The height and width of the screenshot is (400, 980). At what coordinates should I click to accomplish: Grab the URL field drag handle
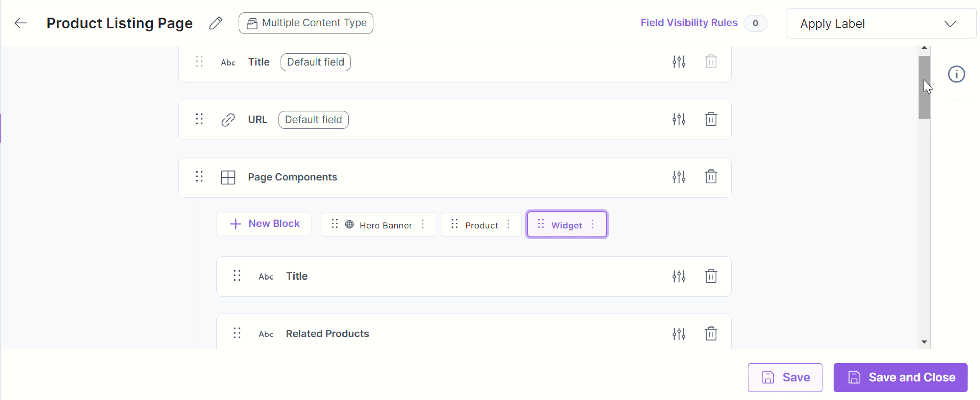[199, 119]
